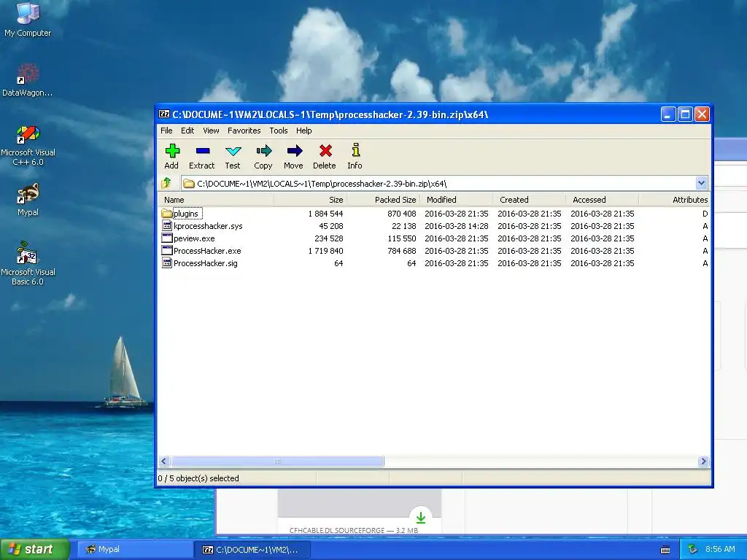Click the network tray icon
Screen dimensions: 747x560
(x=692, y=549)
